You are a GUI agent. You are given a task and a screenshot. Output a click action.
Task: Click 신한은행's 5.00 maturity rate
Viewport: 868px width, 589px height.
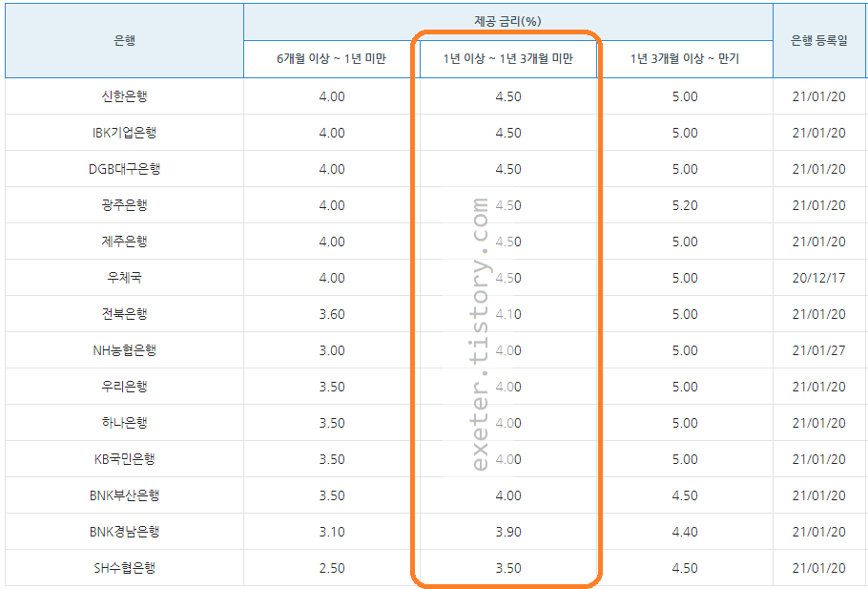tap(685, 96)
